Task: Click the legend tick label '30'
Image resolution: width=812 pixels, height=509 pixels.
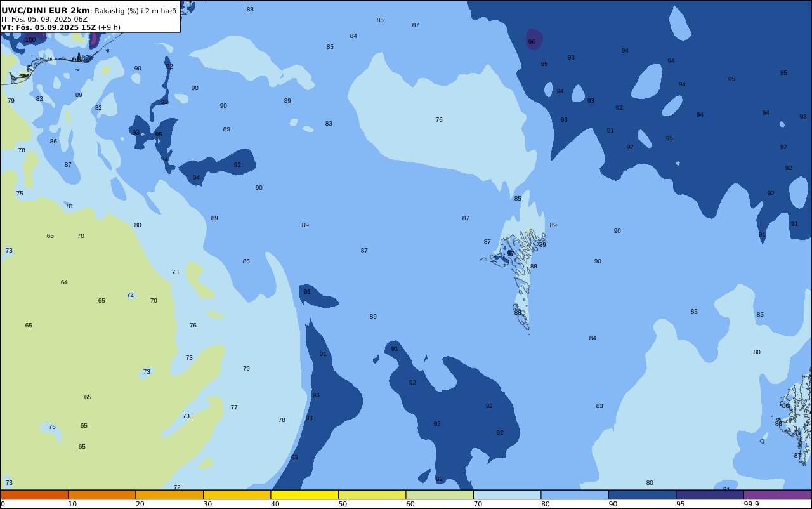Action: coord(207,504)
